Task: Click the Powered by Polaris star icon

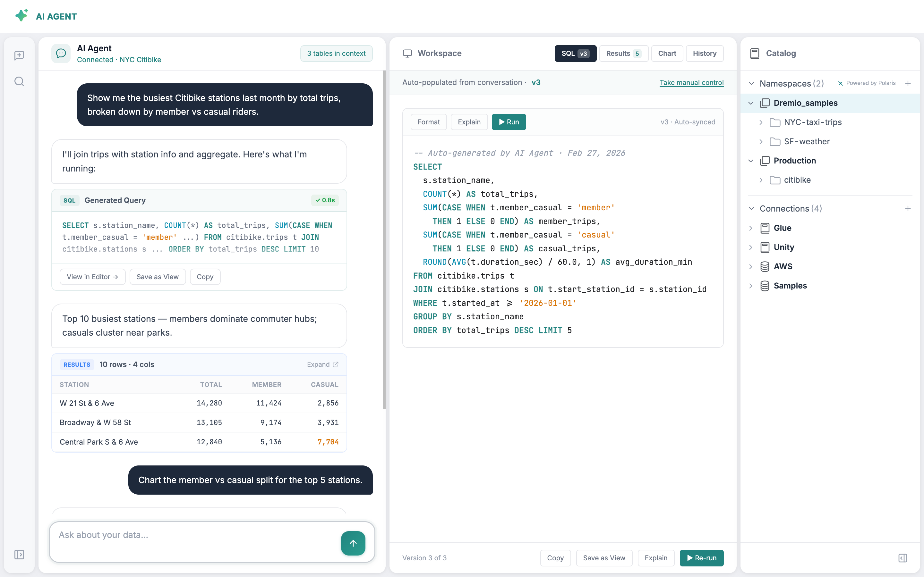Action: coord(841,83)
